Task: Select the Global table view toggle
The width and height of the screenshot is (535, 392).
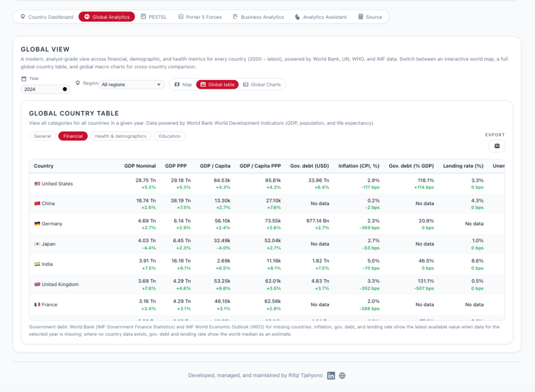Action: coord(217,85)
